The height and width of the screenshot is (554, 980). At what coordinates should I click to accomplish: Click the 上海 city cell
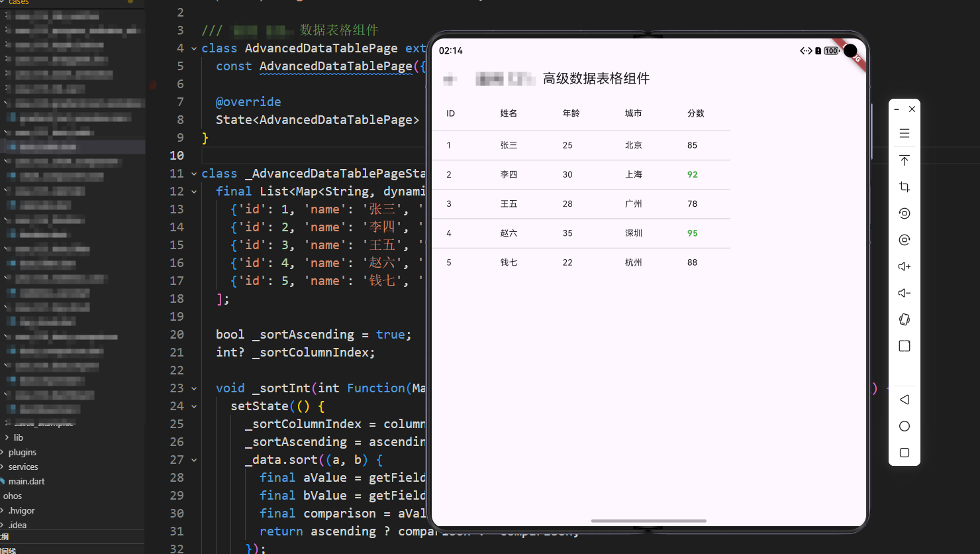coord(633,174)
